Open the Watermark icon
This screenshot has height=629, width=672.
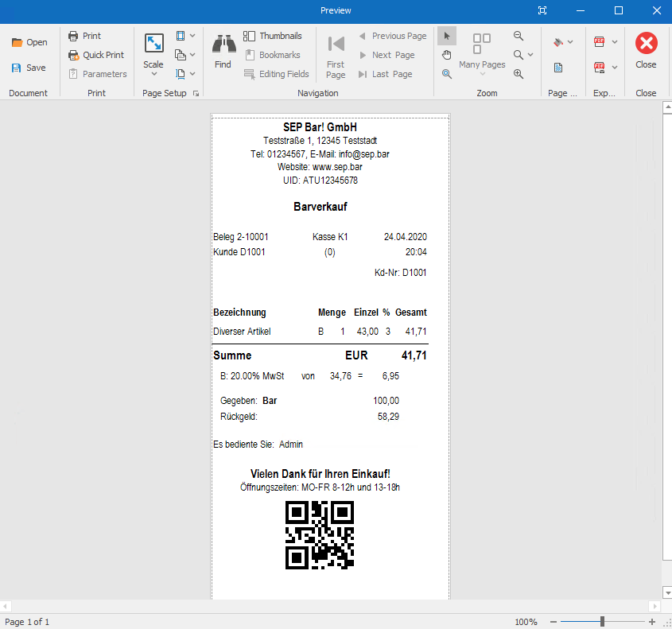pyautogui.click(x=558, y=68)
